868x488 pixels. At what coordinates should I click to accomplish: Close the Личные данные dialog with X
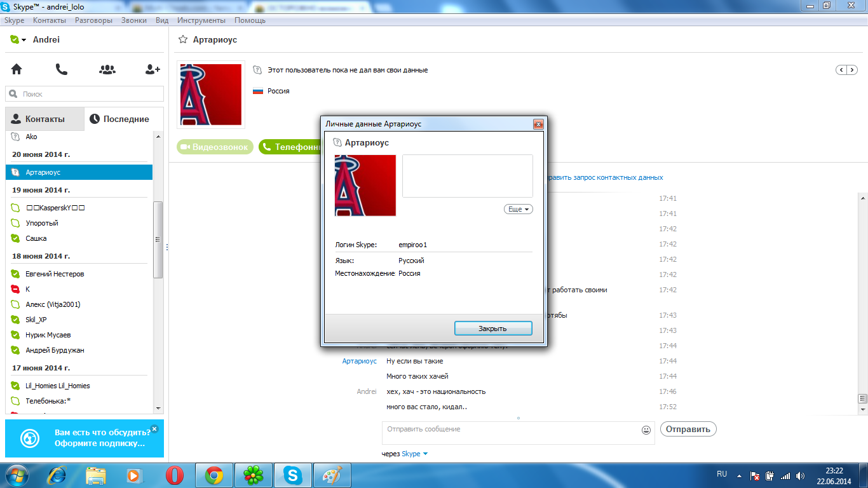538,124
